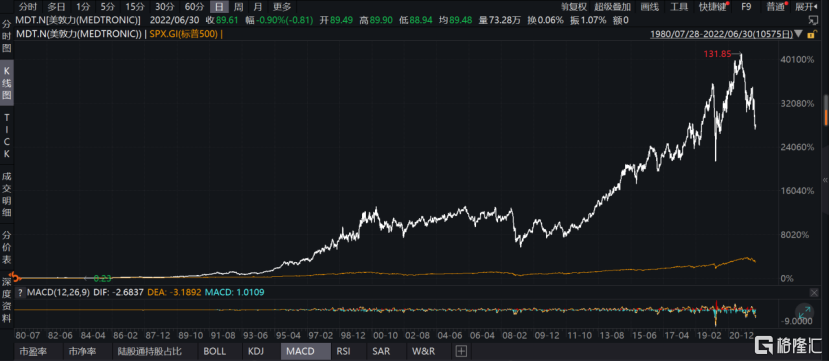The width and height of the screenshot is (829, 362).
Task: Click the 131.85 high price marker
Action: 716,53
